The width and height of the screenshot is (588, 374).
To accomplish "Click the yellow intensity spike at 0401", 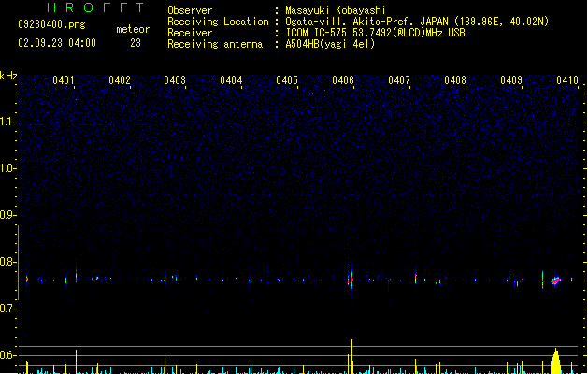I will pyautogui.click(x=76, y=362).
